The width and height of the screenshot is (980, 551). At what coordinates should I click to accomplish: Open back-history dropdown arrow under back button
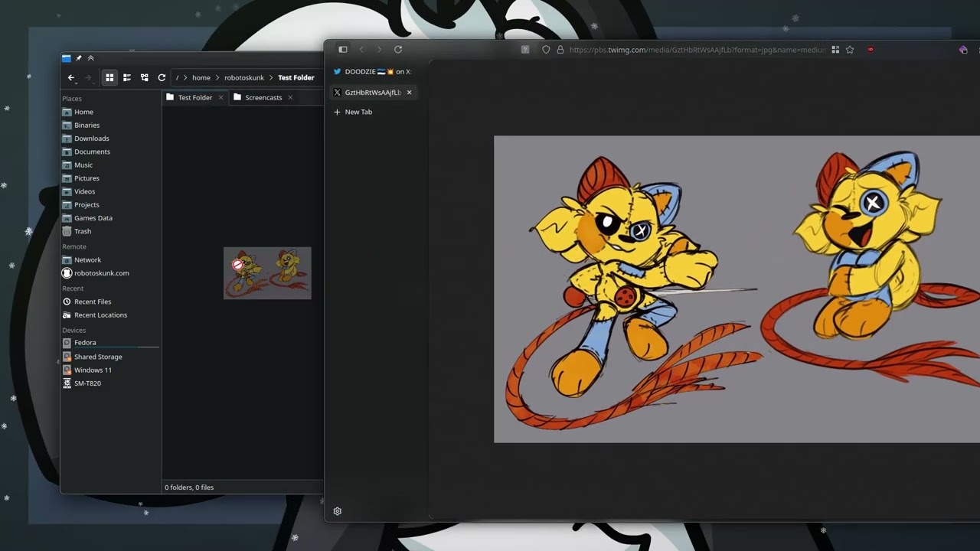coord(75,83)
